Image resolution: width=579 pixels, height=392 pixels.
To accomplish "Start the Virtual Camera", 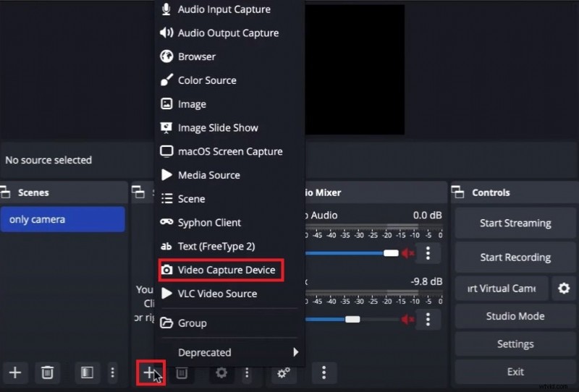I will tap(502, 288).
